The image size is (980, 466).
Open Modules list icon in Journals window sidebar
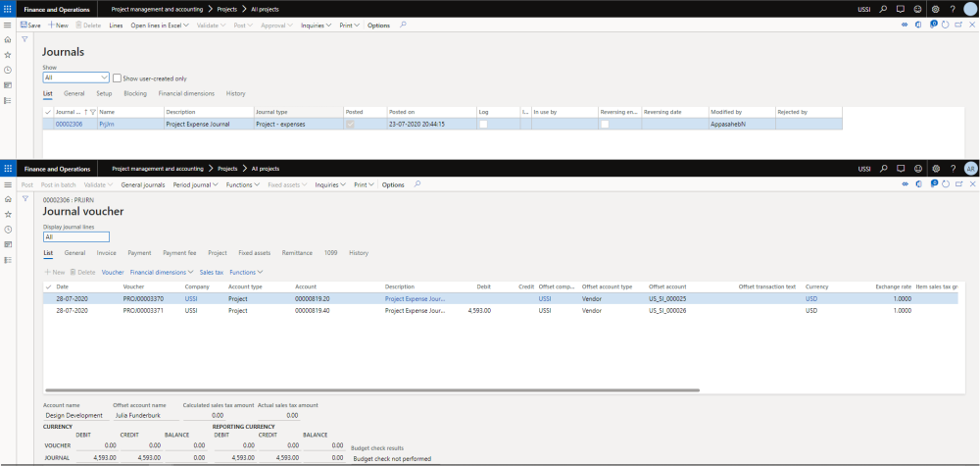pos(8,100)
